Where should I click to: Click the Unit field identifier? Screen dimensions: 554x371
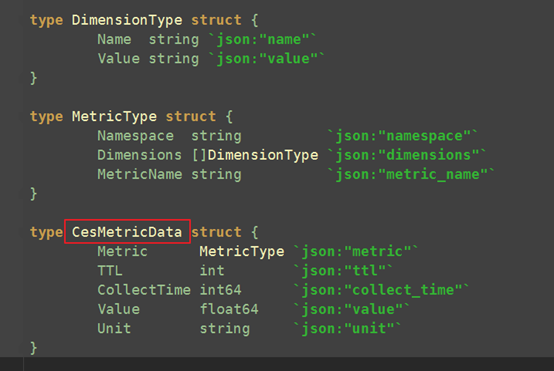pyautogui.click(x=114, y=329)
